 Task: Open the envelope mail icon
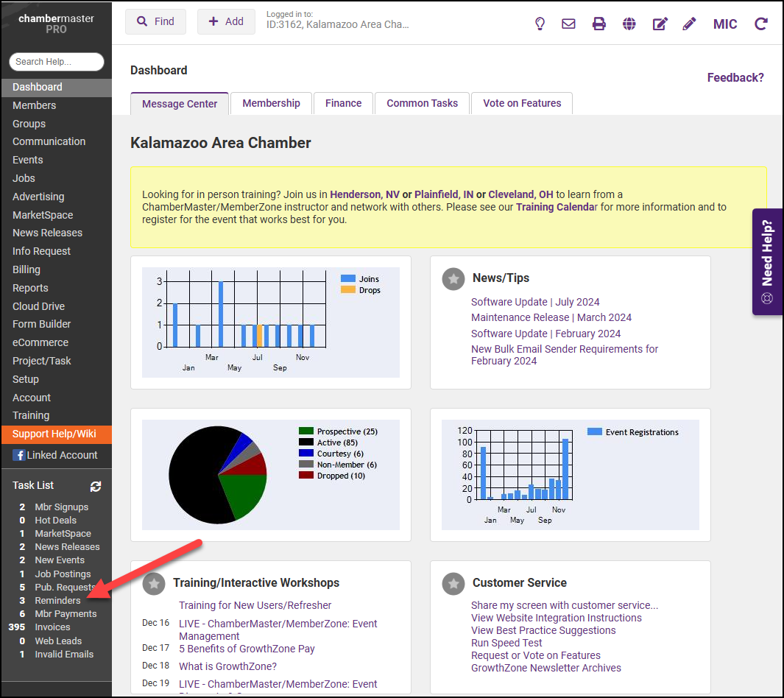click(568, 24)
